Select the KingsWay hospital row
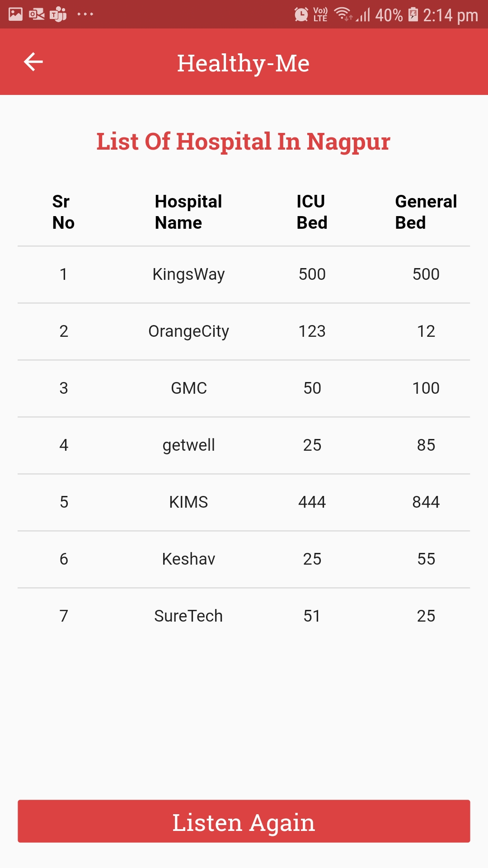The width and height of the screenshot is (488, 868). pos(244,274)
